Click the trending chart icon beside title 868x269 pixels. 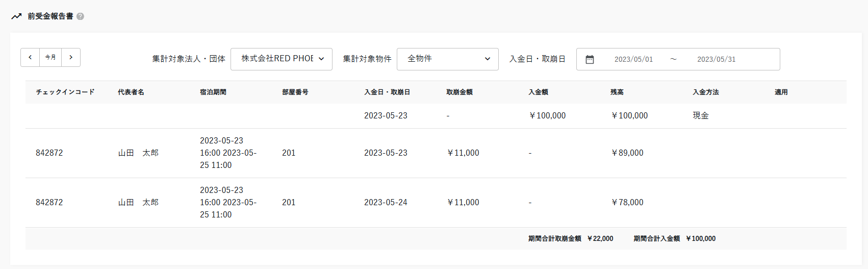(x=16, y=16)
